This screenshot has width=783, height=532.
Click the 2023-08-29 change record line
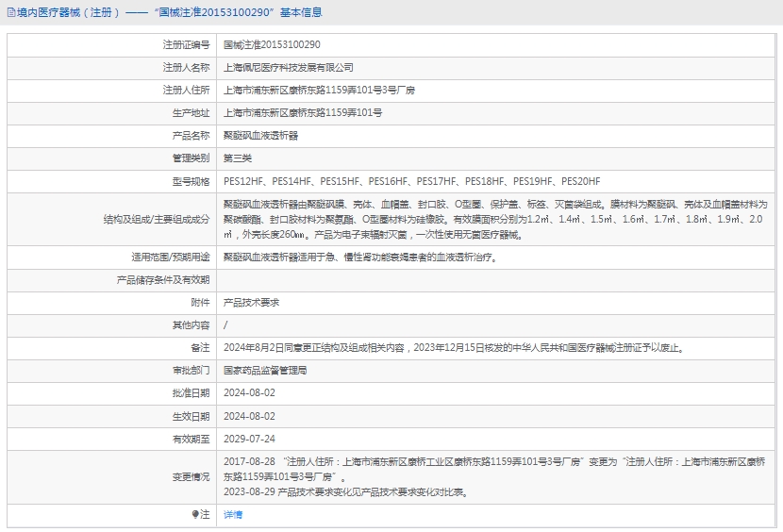[x=344, y=491]
